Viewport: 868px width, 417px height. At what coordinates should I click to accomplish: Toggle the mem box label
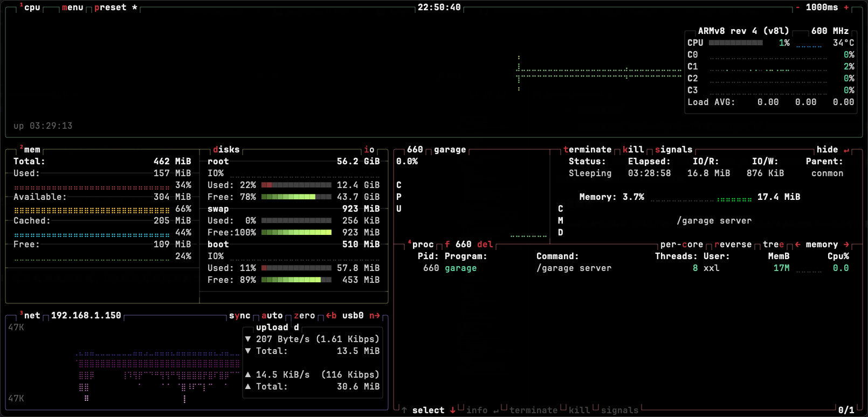coord(30,150)
